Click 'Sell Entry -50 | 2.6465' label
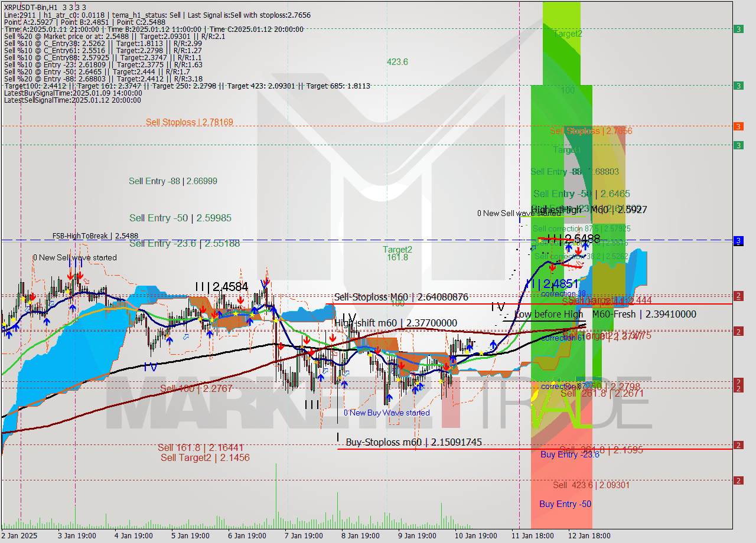The height and width of the screenshot is (543, 756). [582, 194]
